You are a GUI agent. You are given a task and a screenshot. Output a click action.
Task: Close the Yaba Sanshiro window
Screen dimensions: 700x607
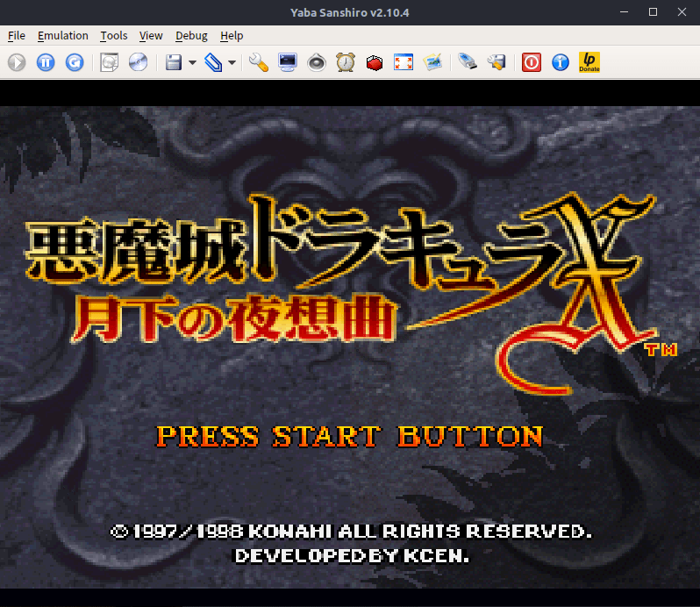(x=682, y=12)
